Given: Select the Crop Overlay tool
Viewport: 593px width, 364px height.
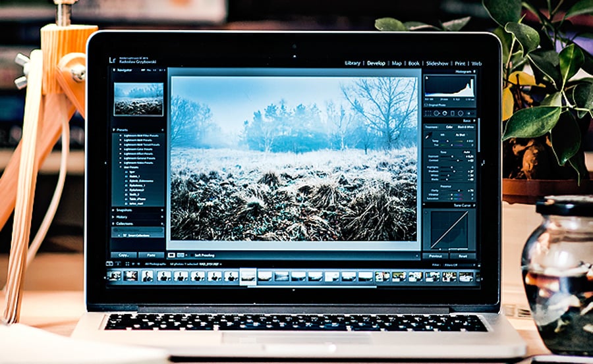Looking at the screenshot, I should pyautogui.click(x=428, y=113).
